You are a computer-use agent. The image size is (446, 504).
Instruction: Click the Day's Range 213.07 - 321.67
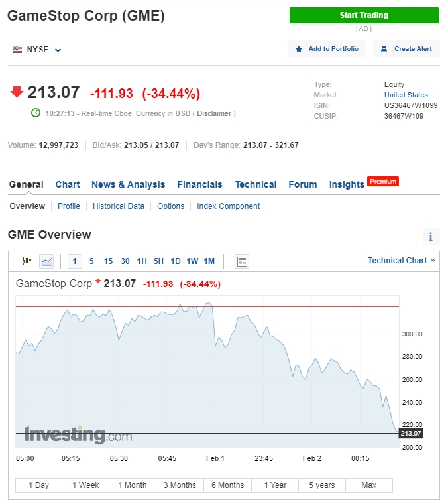270,145
